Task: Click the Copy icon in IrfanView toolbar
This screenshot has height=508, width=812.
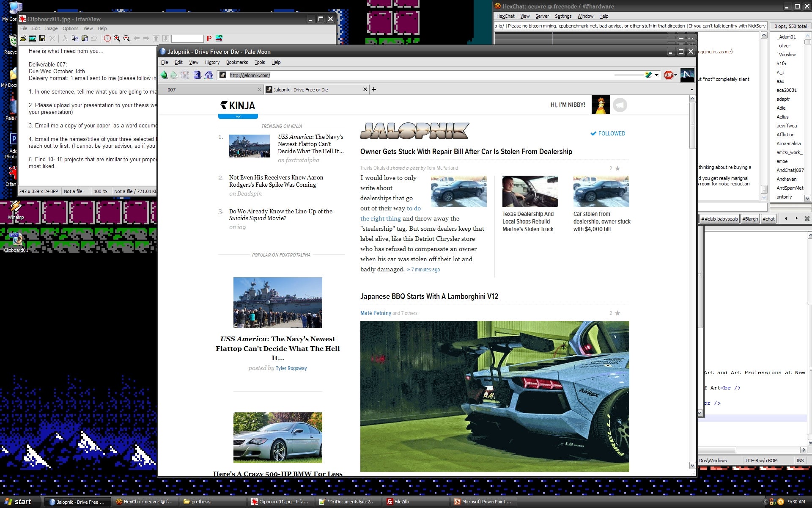Action: (x=75, y=39)
